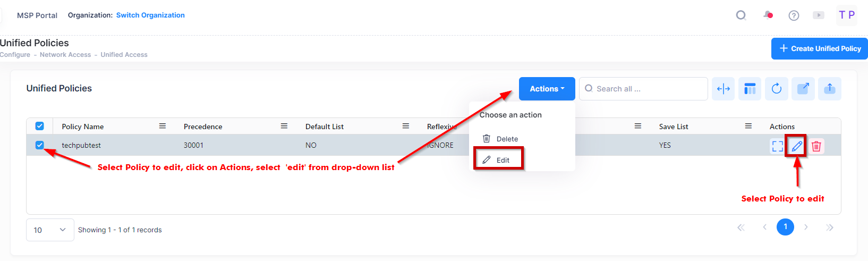Open the Actions dropdown button
The height and width of the screenshot is (261, 868).
547,89
